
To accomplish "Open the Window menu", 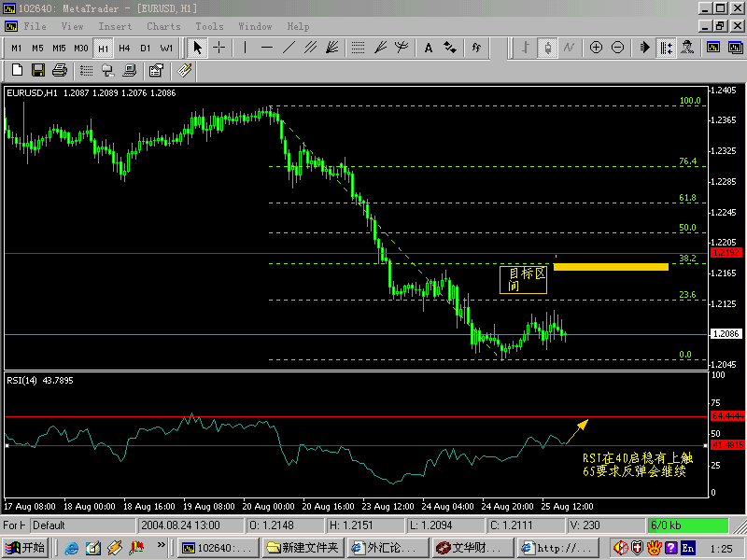I will [255, 27].
